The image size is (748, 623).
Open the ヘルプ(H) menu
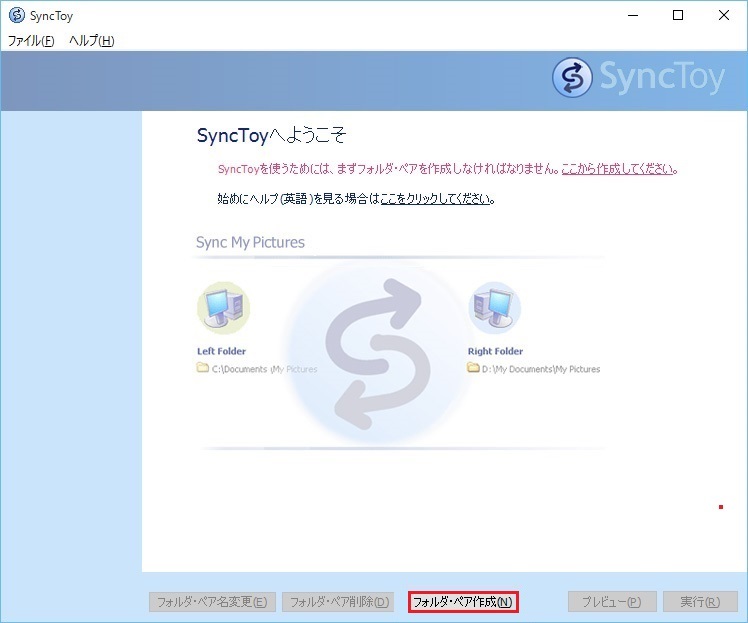click(x=92, y=41)
